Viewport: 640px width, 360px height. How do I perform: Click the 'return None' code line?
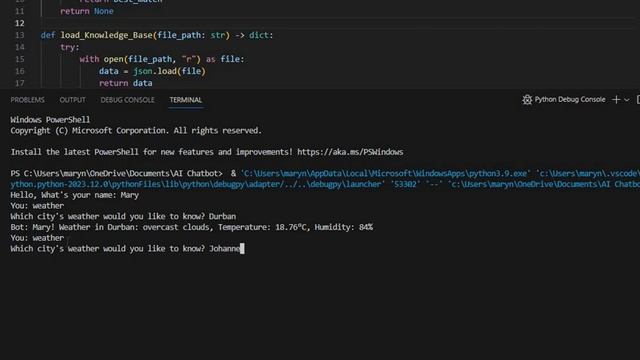point(87,11)
